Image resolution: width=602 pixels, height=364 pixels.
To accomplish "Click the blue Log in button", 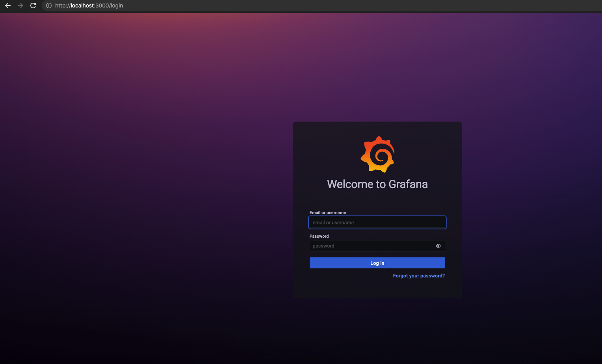I will [x=377, y=263].
